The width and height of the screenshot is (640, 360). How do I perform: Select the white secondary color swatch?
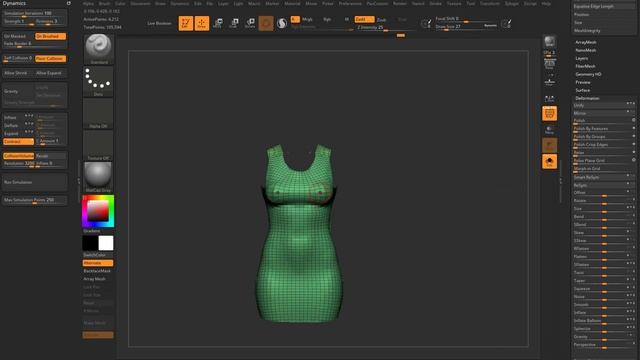pos(106,243)
